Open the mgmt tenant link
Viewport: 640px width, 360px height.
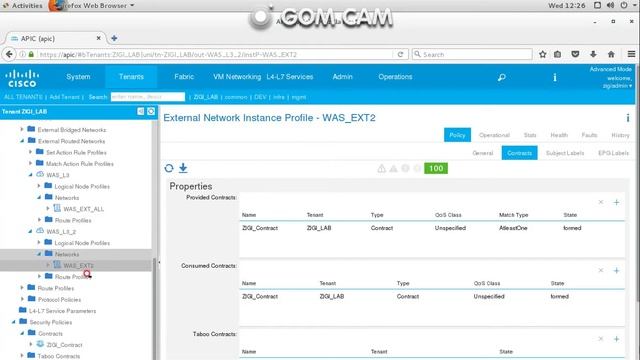299,97
